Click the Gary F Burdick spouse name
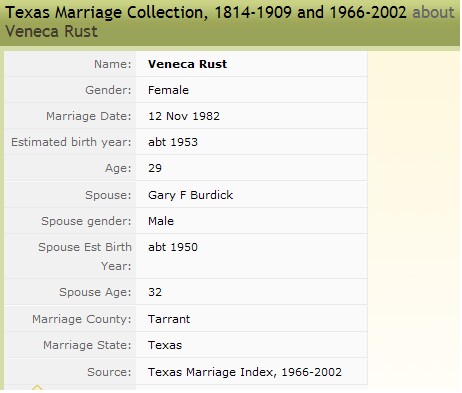 [190, 195]
